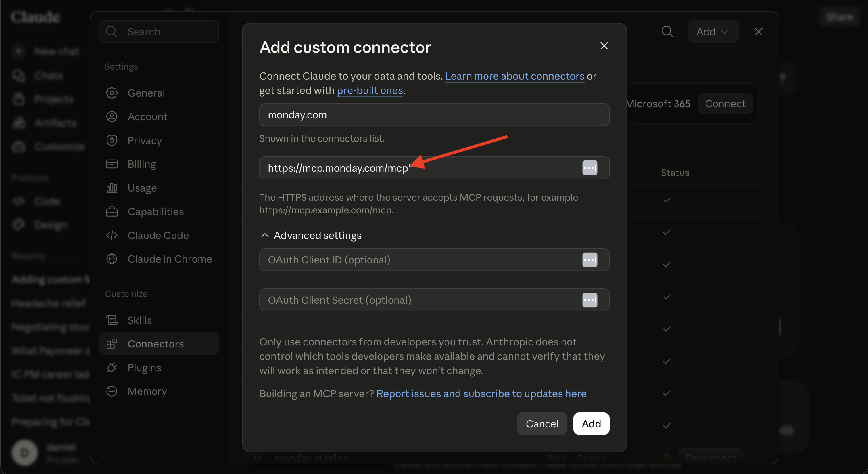
Task: Open the General settings gear icon
Action: pyautogui.click(x=112, y=93)
